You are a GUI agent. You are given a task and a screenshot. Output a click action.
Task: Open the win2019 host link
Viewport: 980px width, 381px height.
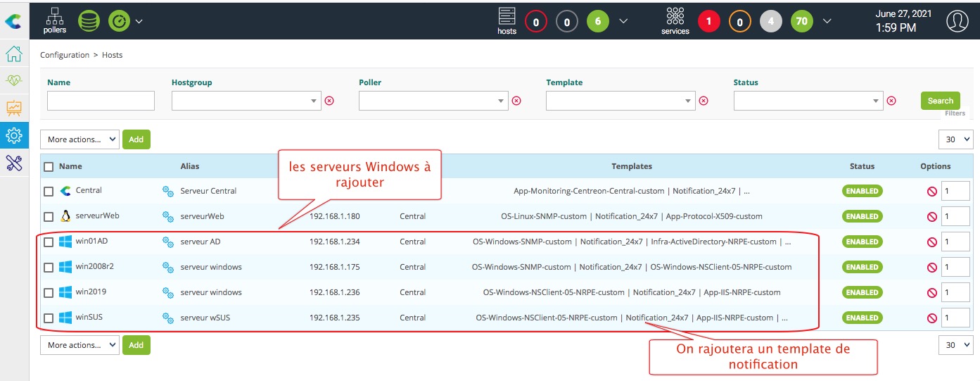[x=91, y=292]
